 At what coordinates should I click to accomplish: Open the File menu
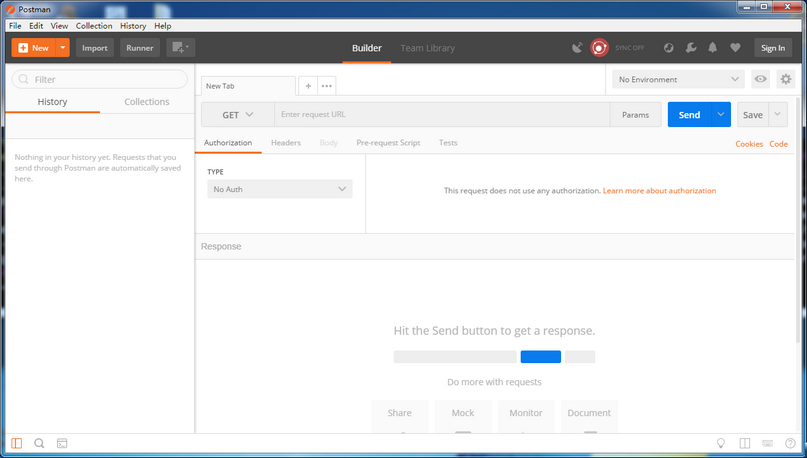[15, 26]
